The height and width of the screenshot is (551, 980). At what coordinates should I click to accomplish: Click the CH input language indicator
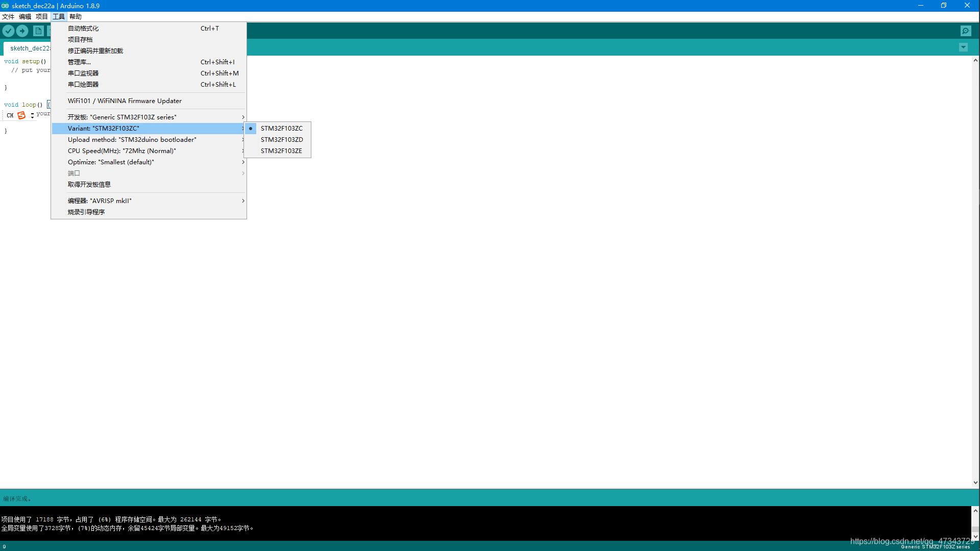(10, 115)
